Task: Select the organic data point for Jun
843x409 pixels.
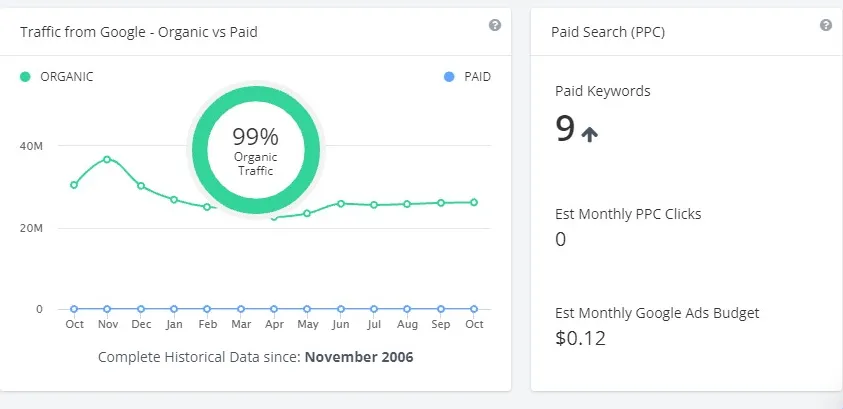Action: pos(341,204)
